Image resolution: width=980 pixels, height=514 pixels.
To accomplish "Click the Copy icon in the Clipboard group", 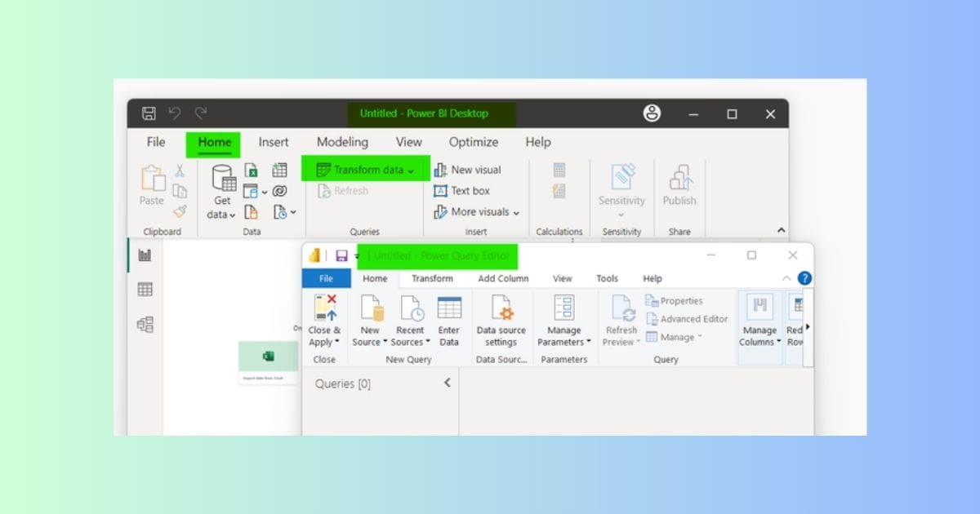I will pos(180,191).
